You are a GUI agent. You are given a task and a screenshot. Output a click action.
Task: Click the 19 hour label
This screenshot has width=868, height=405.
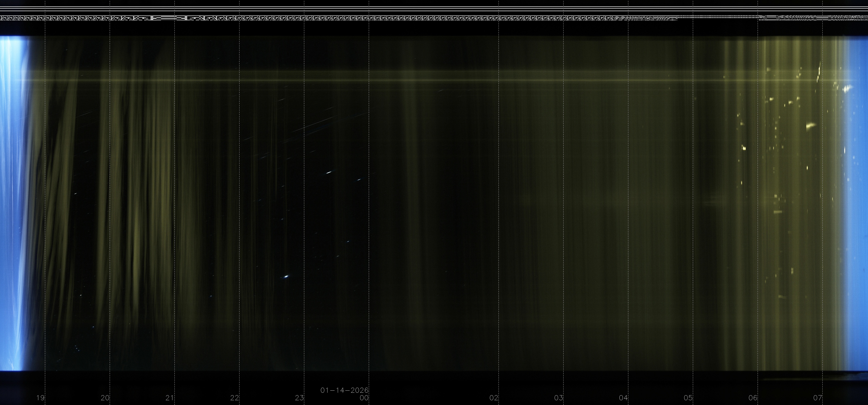point(40,398)
